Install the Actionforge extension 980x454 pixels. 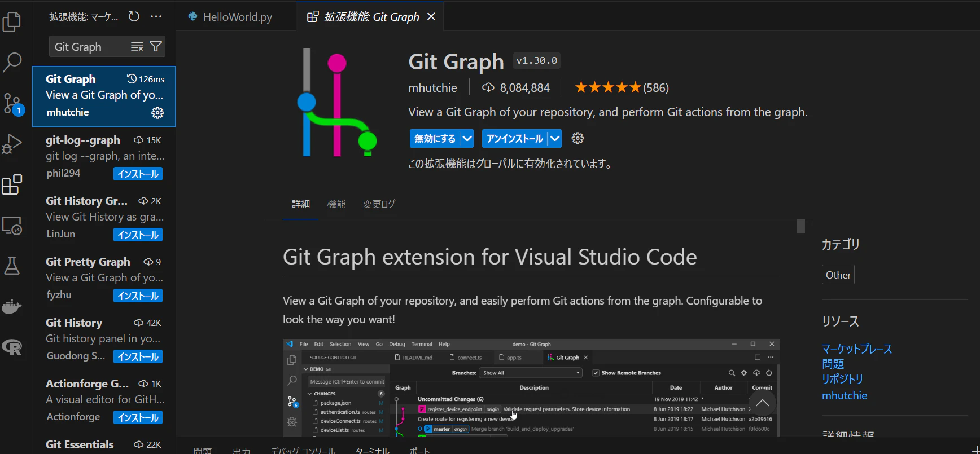(138, 418)
